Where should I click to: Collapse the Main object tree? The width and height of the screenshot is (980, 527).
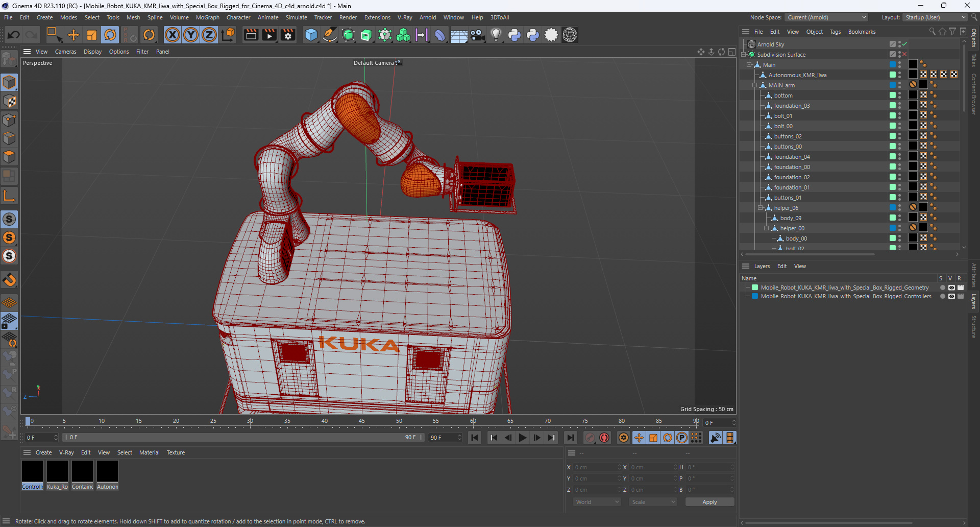pyautogui.click(x=749, y=65)
